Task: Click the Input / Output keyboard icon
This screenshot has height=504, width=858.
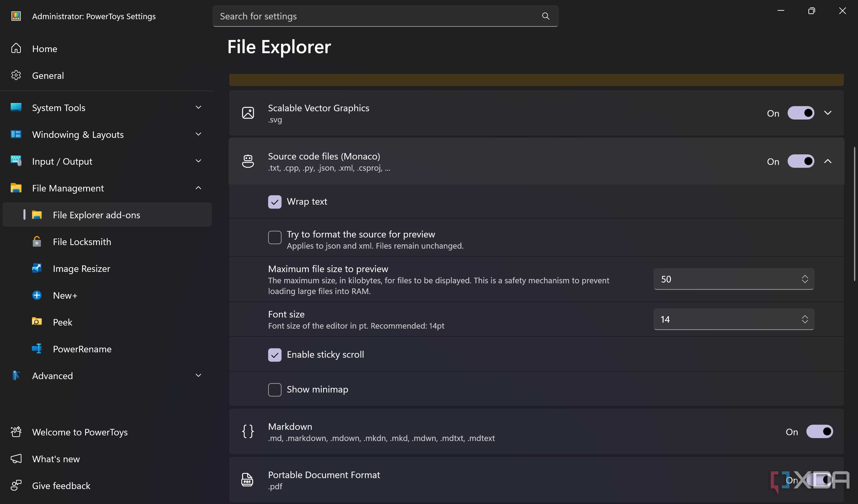Action: 16,161
